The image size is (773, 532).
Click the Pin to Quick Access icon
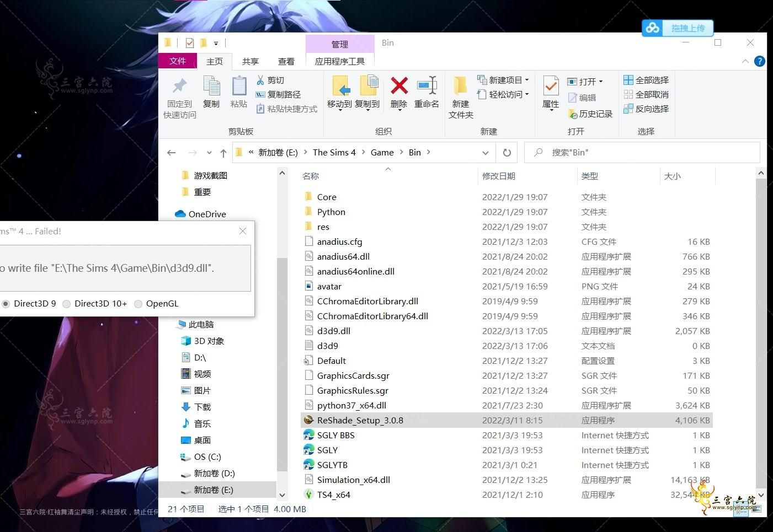coord(179,87)
